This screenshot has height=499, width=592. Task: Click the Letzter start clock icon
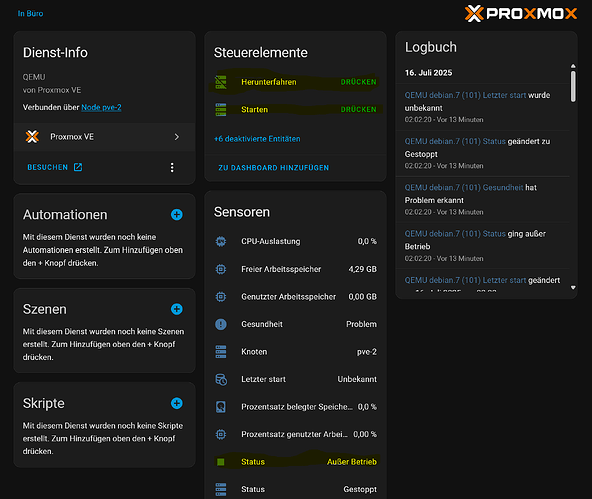221,379
